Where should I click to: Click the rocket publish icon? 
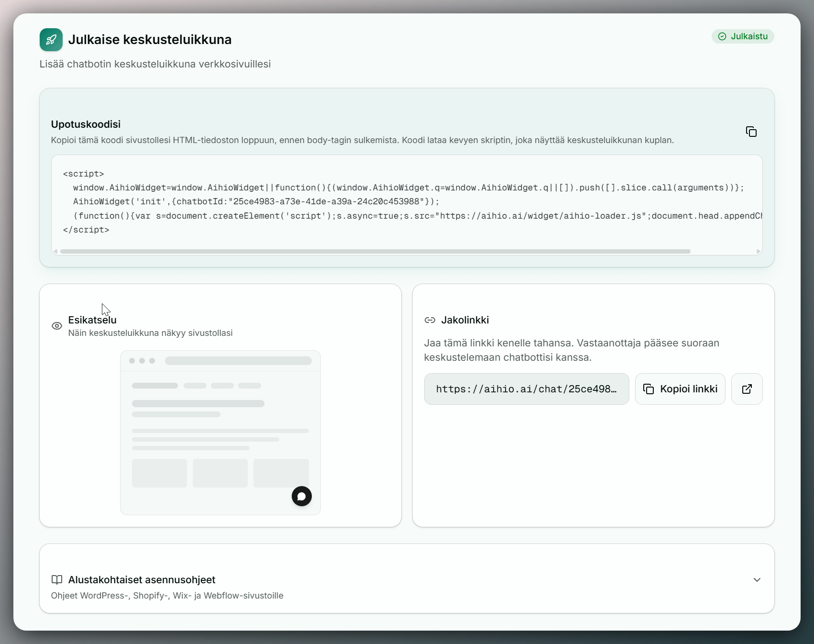[x=51, y=40]
